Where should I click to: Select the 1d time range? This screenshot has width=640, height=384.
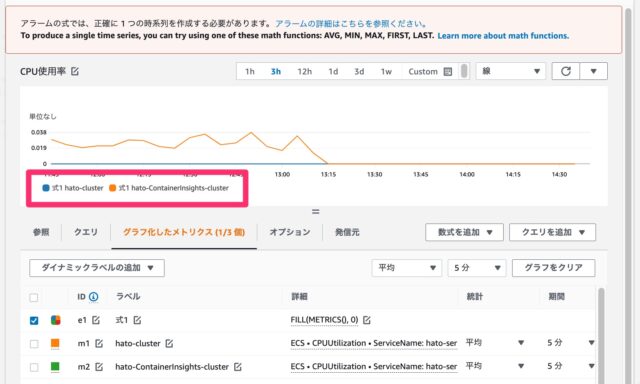pyautogui.click(x=333, y=71)
